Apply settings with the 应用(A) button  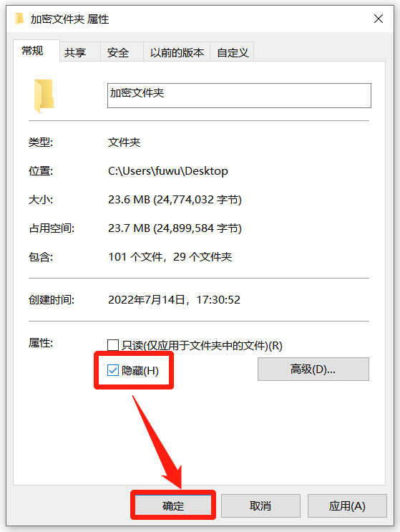[347, 506]
